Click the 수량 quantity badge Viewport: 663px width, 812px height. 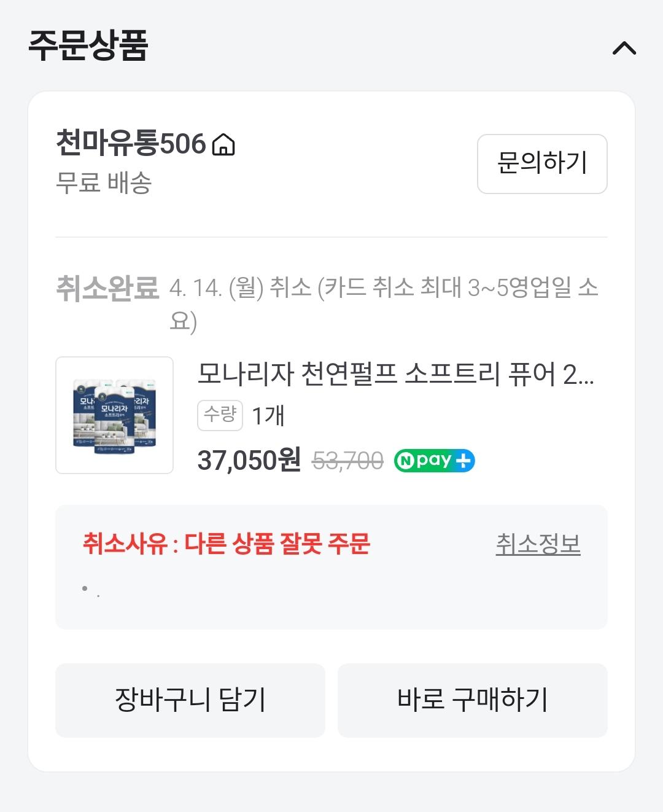(220, 415)
